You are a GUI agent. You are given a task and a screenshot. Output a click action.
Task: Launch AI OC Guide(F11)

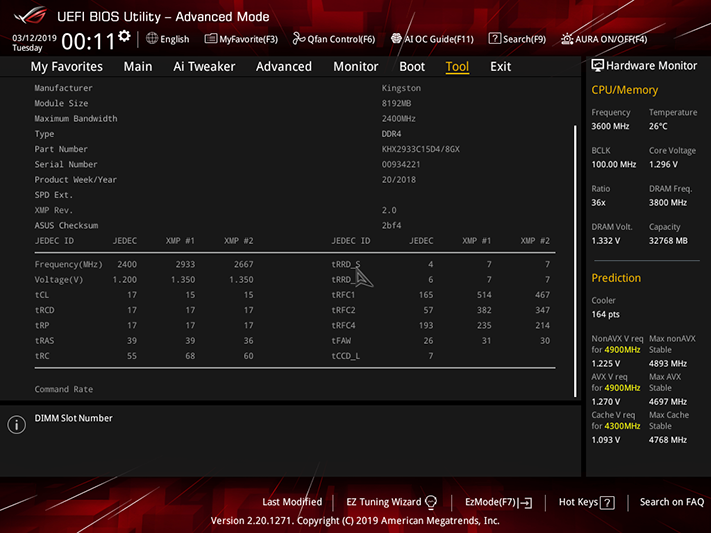point(432,39)
